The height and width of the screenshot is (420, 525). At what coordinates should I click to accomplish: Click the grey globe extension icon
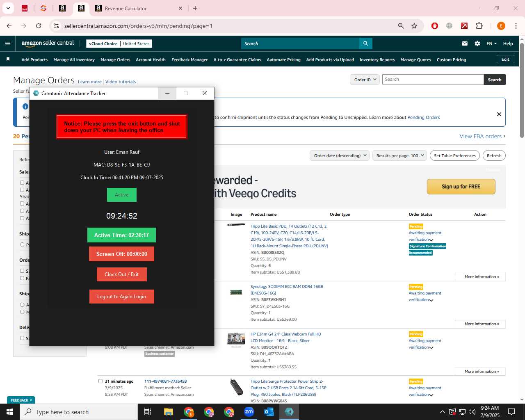click(x=450, y=26)
